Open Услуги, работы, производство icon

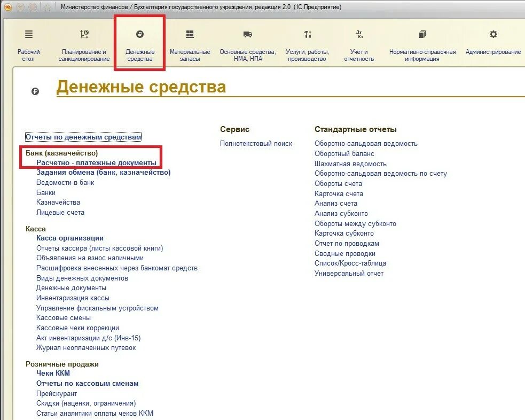[x=308, y=34]
